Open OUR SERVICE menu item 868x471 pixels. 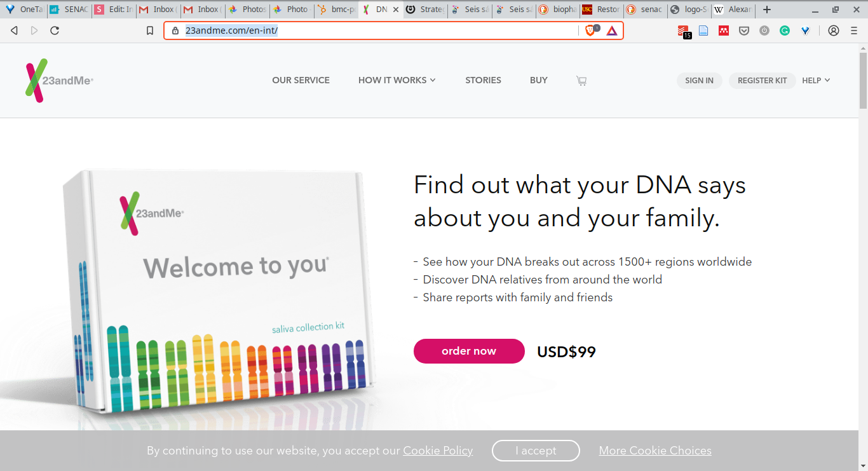coord(301,80)
